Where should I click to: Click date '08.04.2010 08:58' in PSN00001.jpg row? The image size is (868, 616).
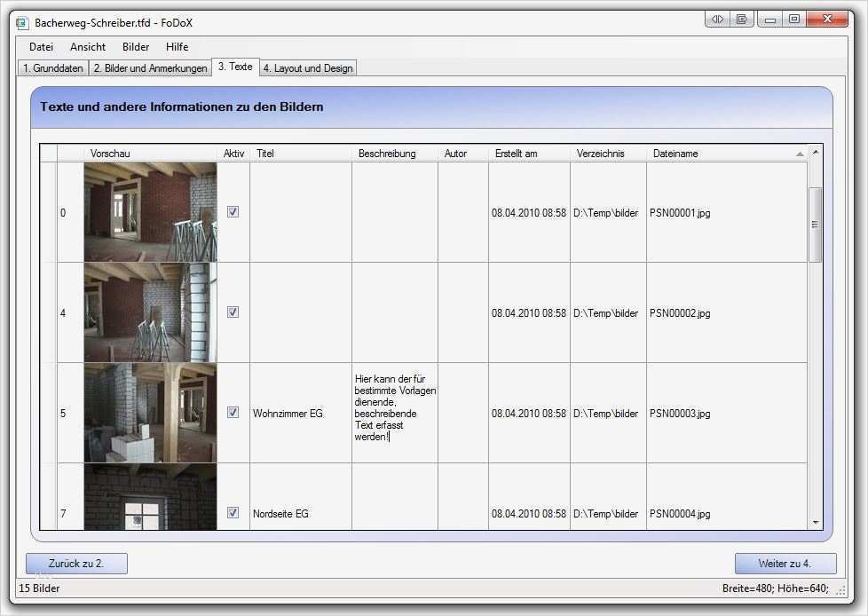point(529,213)
